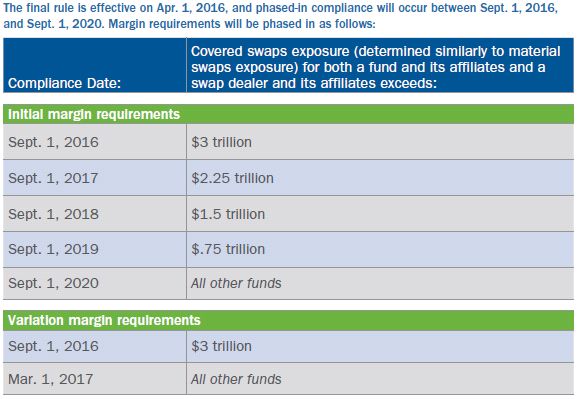Click the Compliance Date column header
The image size is (578, 399).
click(64, 83)
